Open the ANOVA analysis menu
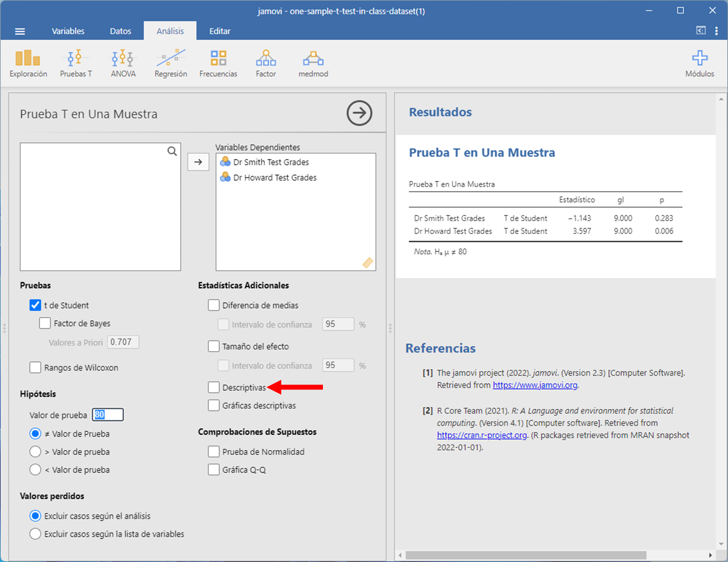This screenshot has width=728, height=562. coord(123,64)
